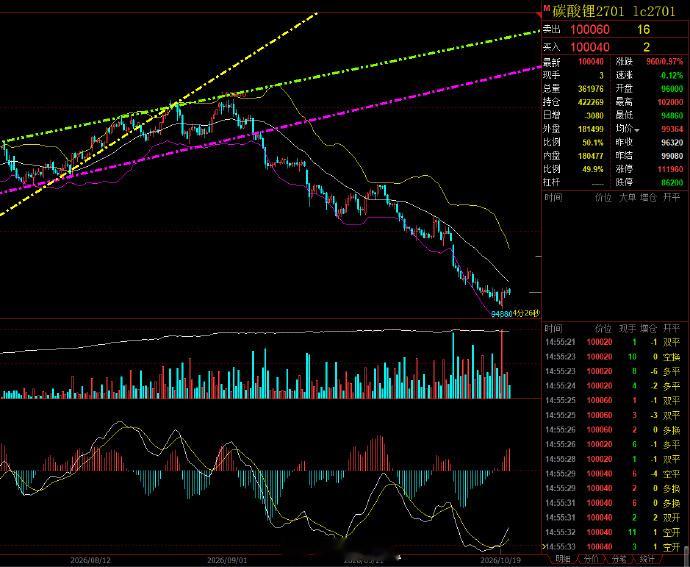Open the 均价 dropdown arrow
This screenshot has width=690, height=567.
click(637, 131)
